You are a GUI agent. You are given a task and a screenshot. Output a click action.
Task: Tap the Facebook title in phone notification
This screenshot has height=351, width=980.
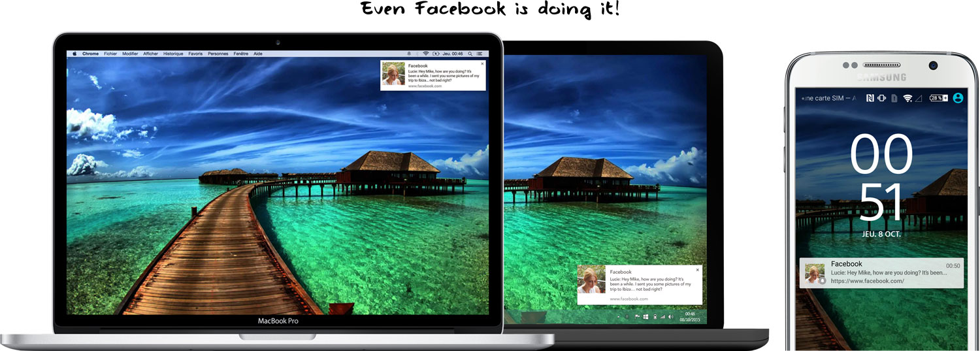847,264
